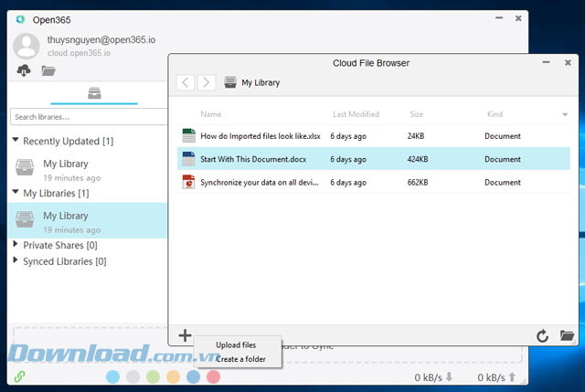This screenshot has height=392, width=585.
Task: Click the blue circle swatch
Action: (193, 376)
